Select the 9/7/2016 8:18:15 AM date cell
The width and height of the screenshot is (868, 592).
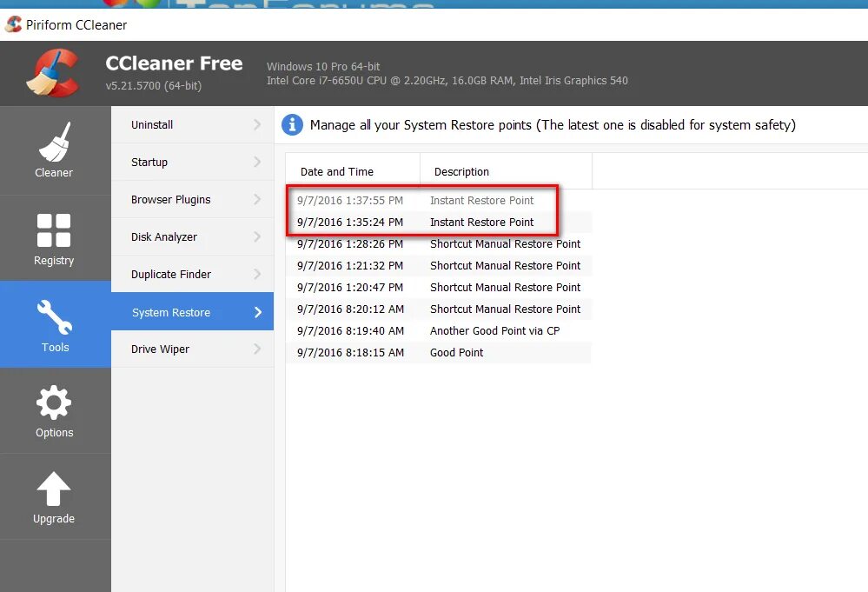[350, 352]
